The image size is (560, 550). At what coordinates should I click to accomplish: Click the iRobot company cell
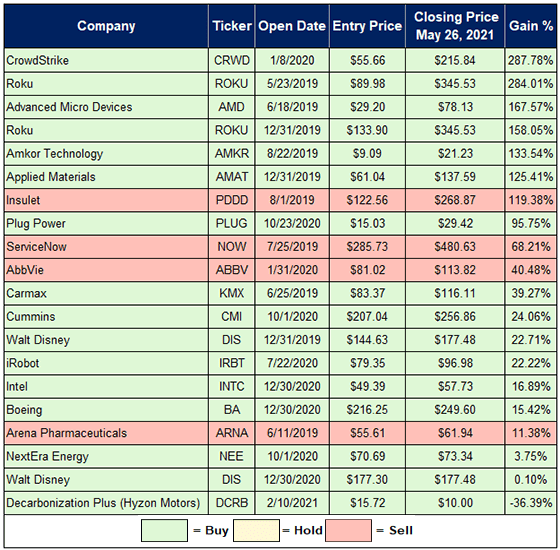(106, 363)
